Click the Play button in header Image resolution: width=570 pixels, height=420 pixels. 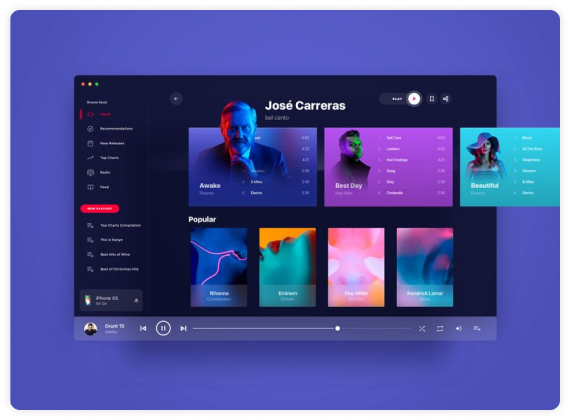point(401,99)
